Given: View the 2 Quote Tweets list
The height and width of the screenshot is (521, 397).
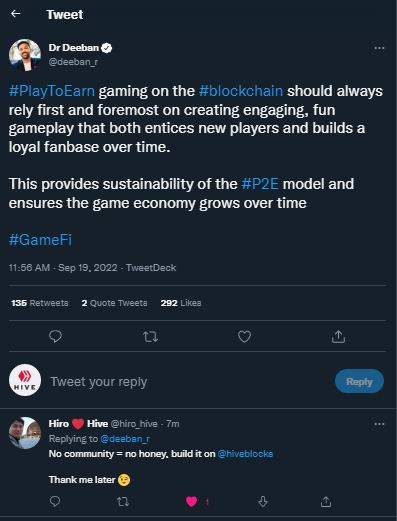Looking at the screenshot, I should tap(114, 303).
